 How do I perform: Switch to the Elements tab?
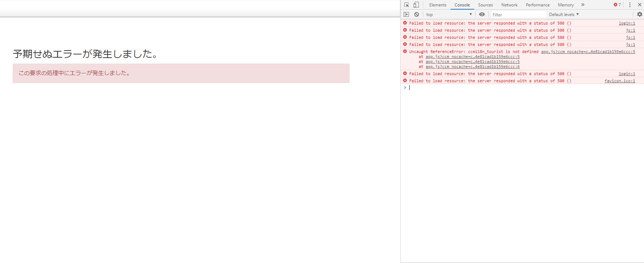[438, 5]
